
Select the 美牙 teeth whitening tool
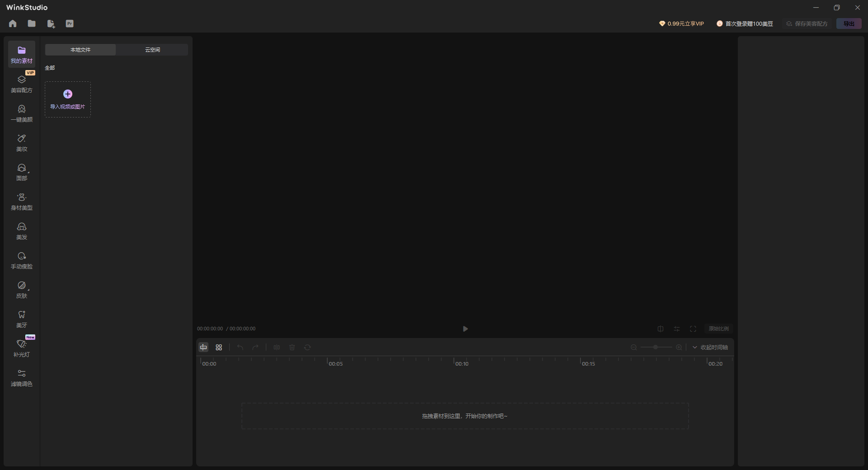(x=21, y=319)
